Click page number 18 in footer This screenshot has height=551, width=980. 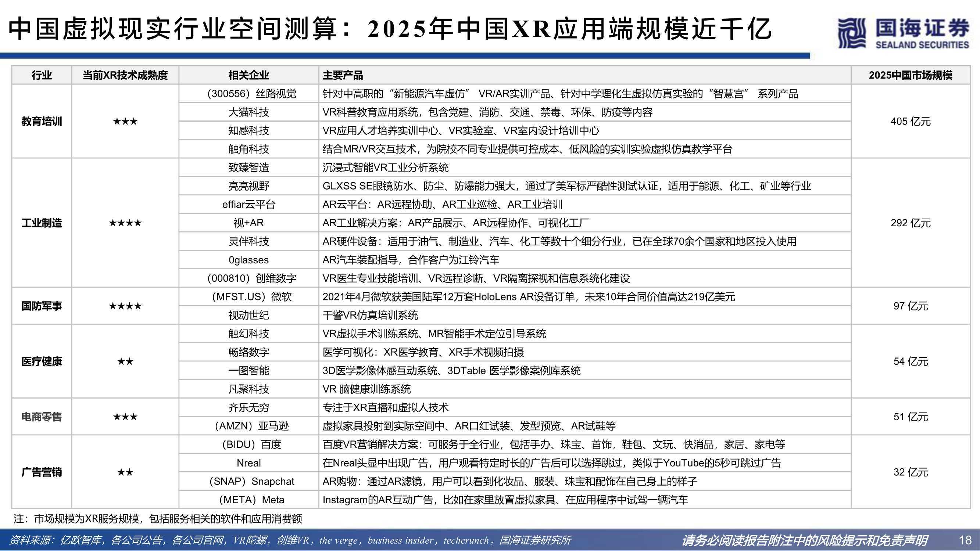(x=965, y=540)
